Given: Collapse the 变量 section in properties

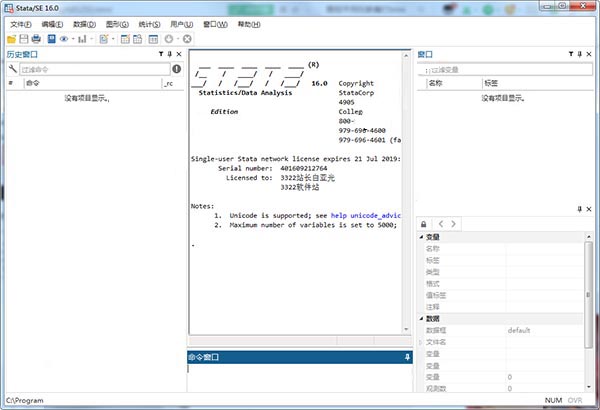Looking at the screenshot, I should point(420,237).
